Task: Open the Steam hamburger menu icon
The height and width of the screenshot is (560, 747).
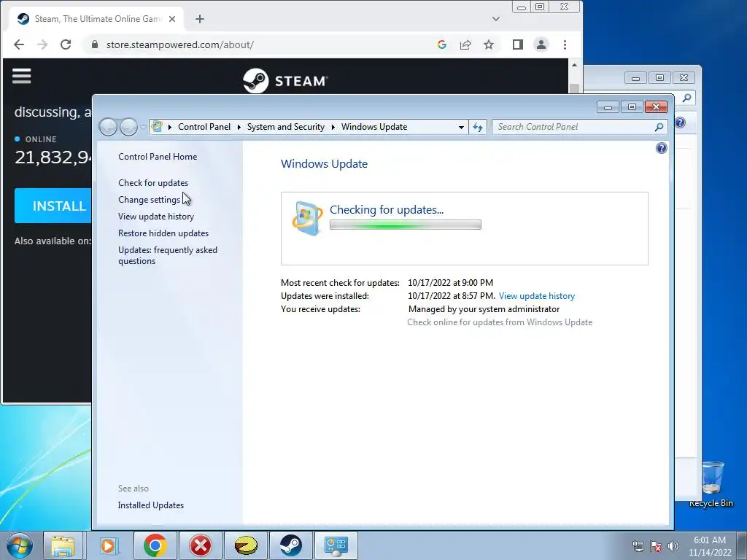Action: click(x=21, y=76)
